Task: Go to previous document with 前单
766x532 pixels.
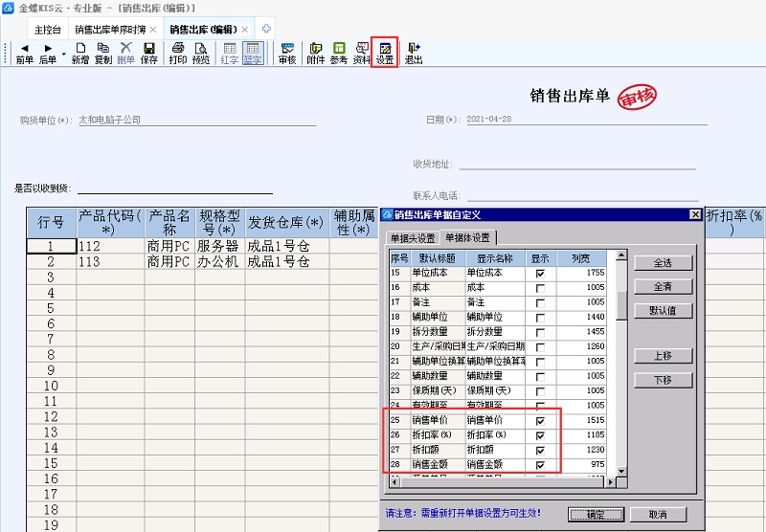Action: click(x=24, y=53)
